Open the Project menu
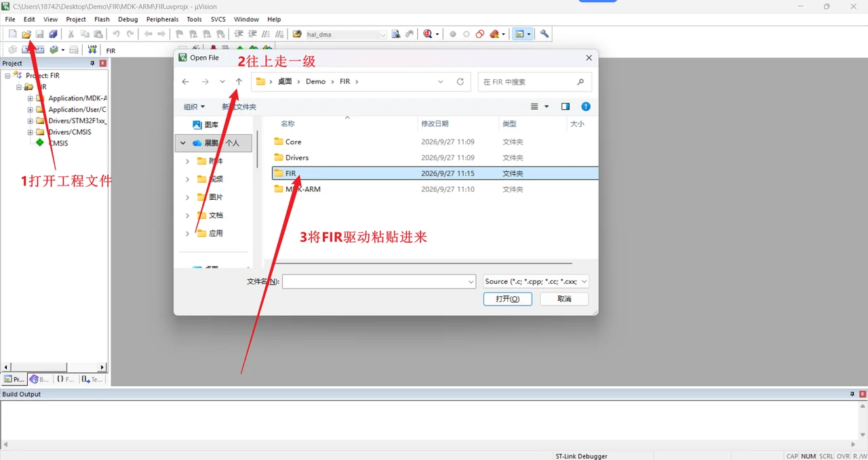868x460 pixels. click(76, 20)
